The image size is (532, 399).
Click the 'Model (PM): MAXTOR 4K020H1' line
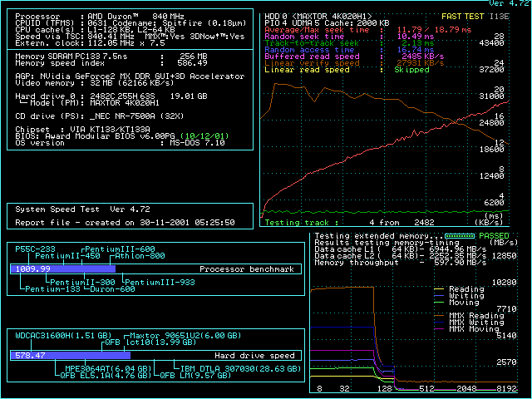tap(90, 103)
